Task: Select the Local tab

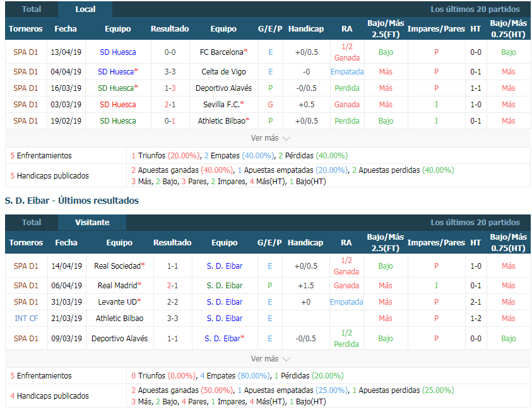Action: [85, 9]
